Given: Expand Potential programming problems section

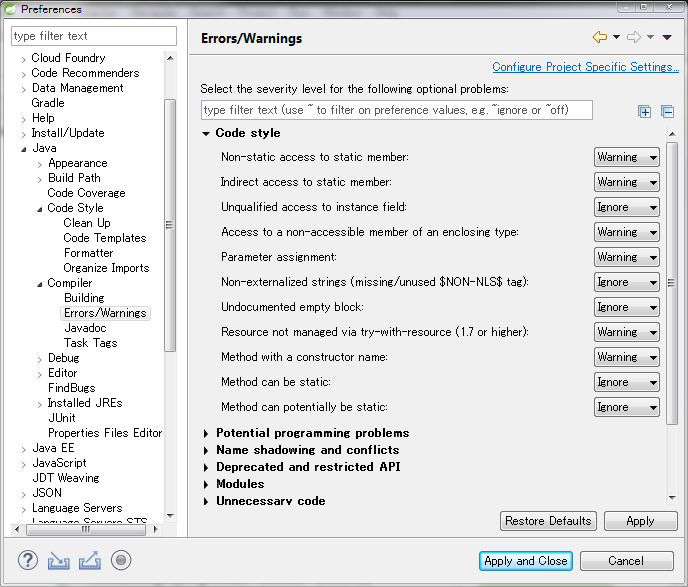Looking at the screenshot, I should [x=207, y=433].
